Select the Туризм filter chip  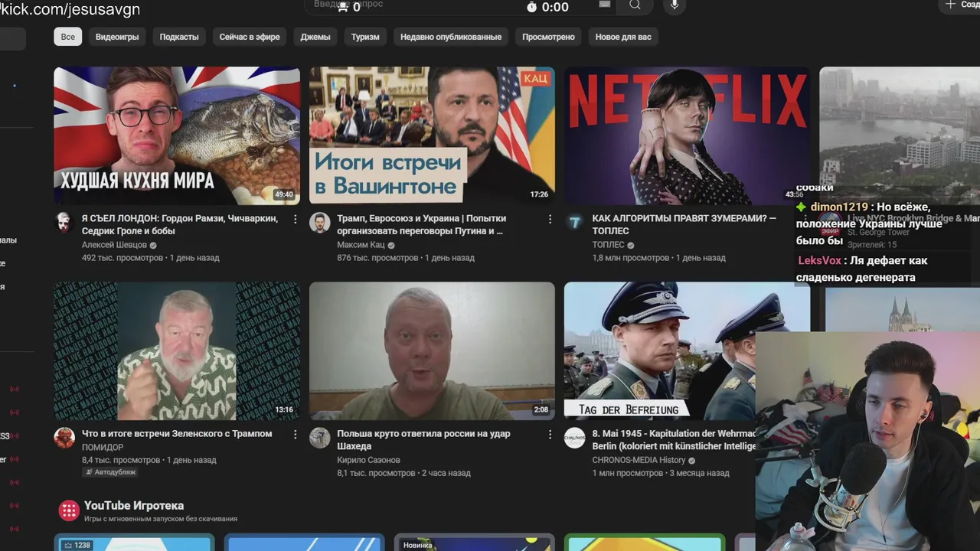point(365,37)
